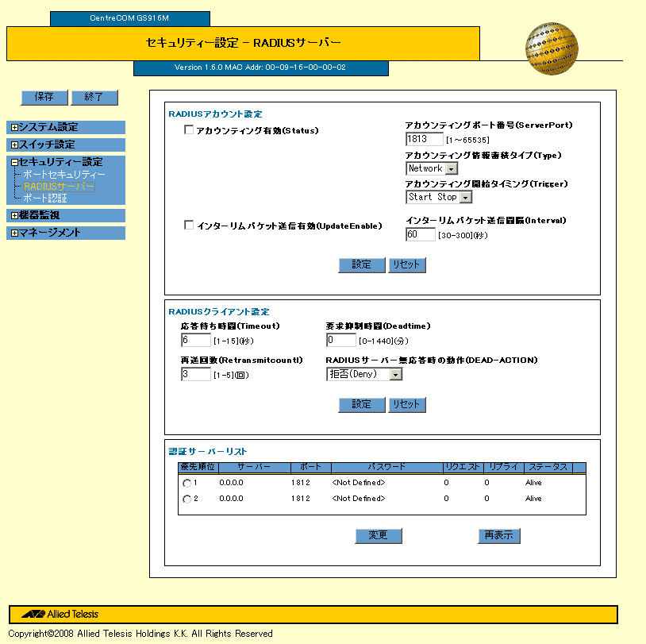
Task: Click the 再表示 refresh button
Action: pos(499,535)
